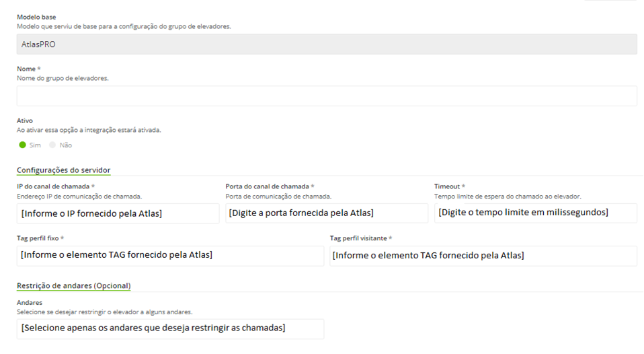Click the 'Nome *' label text
The image size is (644, 354).
coord(29,69)
